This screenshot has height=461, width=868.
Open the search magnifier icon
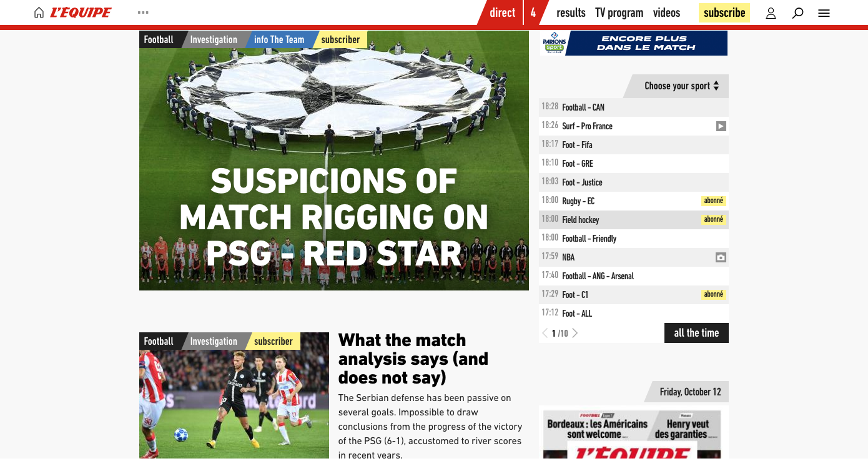click(797, 12)
